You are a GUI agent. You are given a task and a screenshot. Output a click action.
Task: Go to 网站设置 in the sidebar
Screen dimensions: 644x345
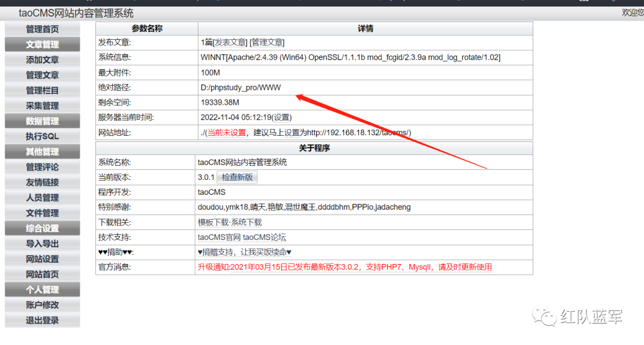click(42, 259)
